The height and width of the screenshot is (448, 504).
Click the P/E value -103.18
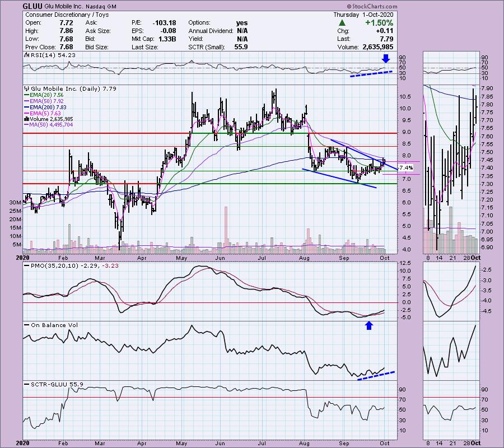pyautogui.click(x=164, y=23)
